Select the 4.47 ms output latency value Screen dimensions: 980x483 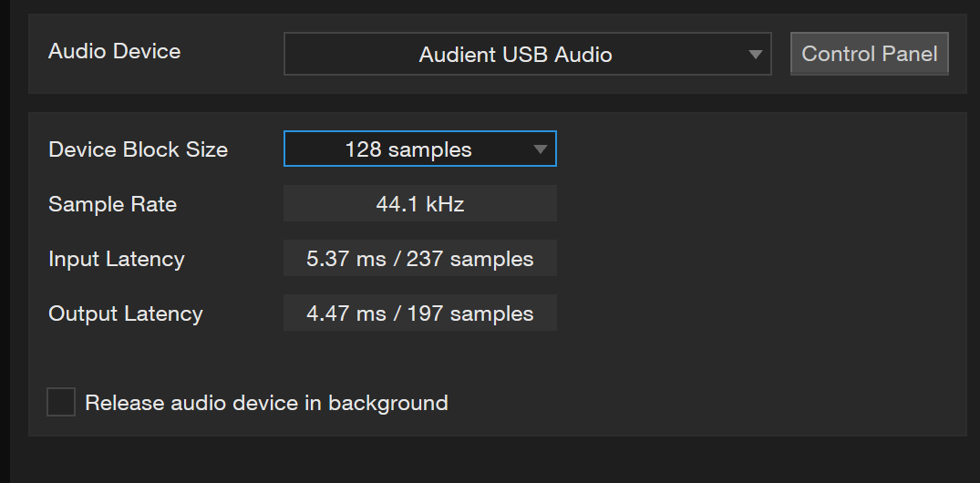click(334, 313)
